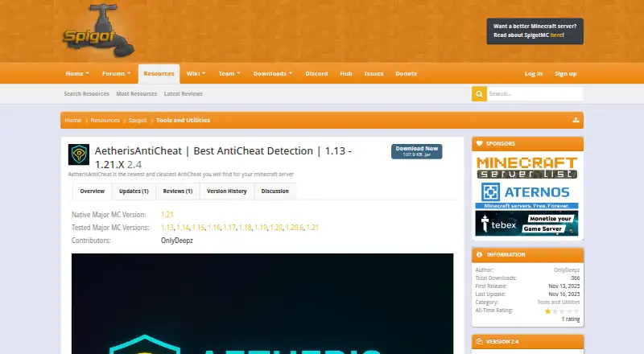This screenshot has height=354, width=644.
Task: Click Tools and Utilities category in Information
Action: (559, 303)
